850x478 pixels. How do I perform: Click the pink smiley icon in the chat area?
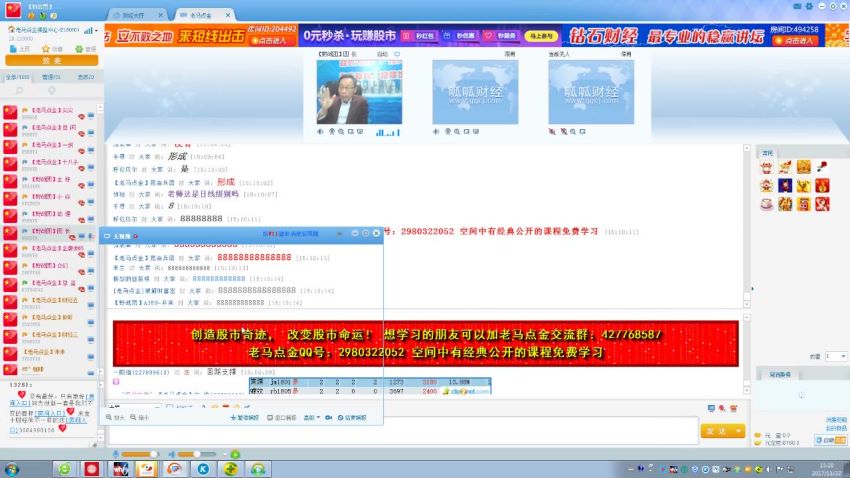(x=116, y=382)
